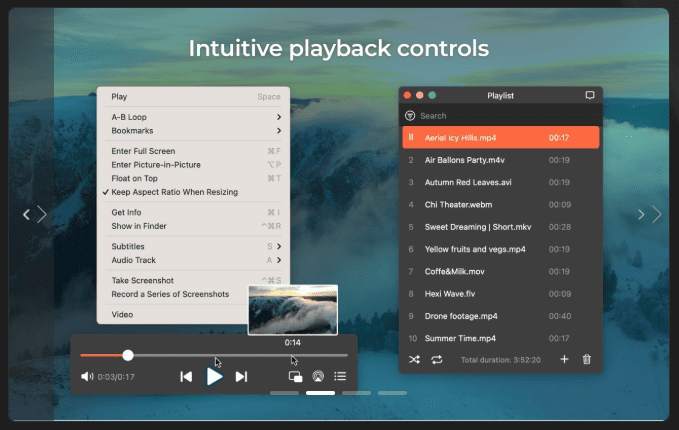Open the search filter icon in Playlist

410,116
